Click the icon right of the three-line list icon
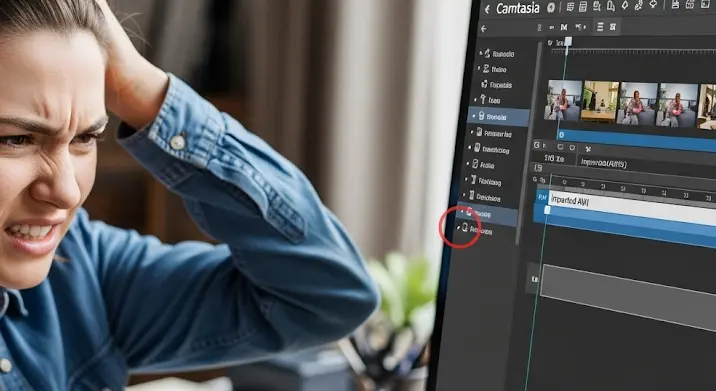716x391 pixels. [x=613, y=27]
